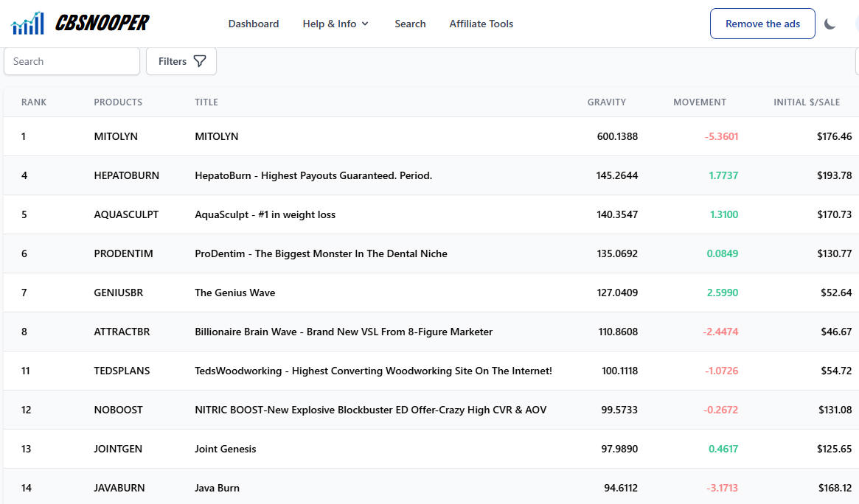This screenshot has height=504, width=859.
Task: Go to Affiliate Tools page
Action: (481, 24)
